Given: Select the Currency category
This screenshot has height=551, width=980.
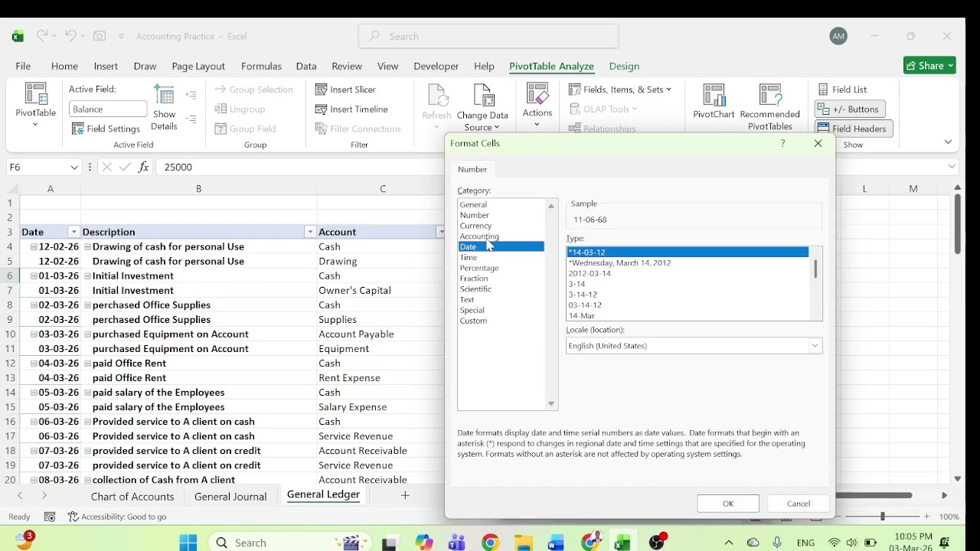Looking at the screenshot, I should pyautogui.click(x=475, y=226).
